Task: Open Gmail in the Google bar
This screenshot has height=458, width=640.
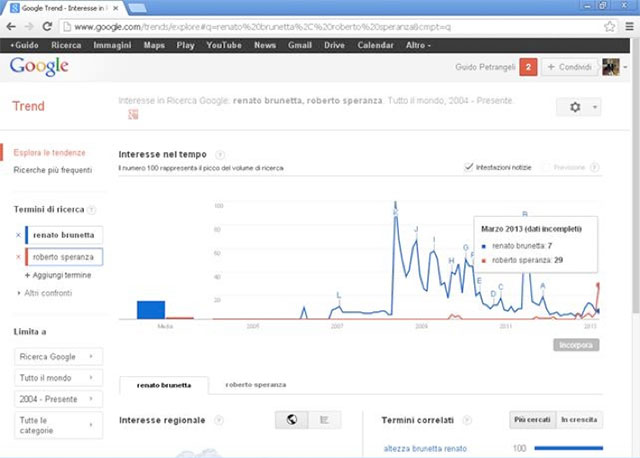Action: pos(300,45)
